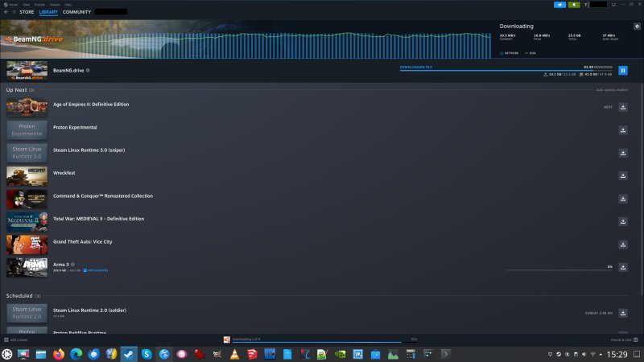644x362 pixels.
Task: Click download icon for Proton Experimental
Action: (x=623, y=130)
